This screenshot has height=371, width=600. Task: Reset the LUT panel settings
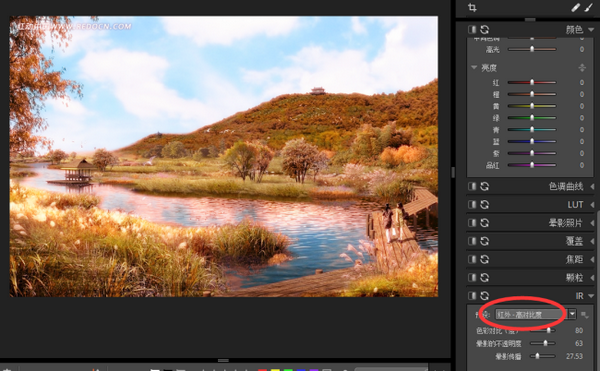tap(484, 205)
